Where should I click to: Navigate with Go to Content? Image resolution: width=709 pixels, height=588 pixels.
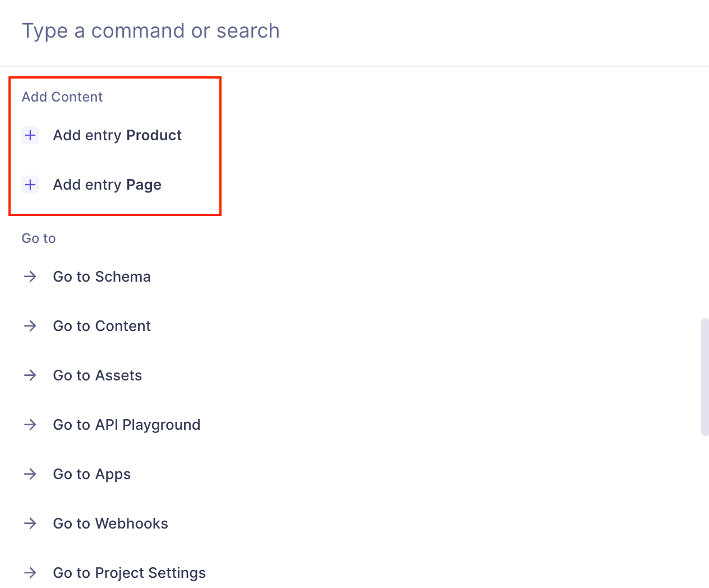pos(102,326)
